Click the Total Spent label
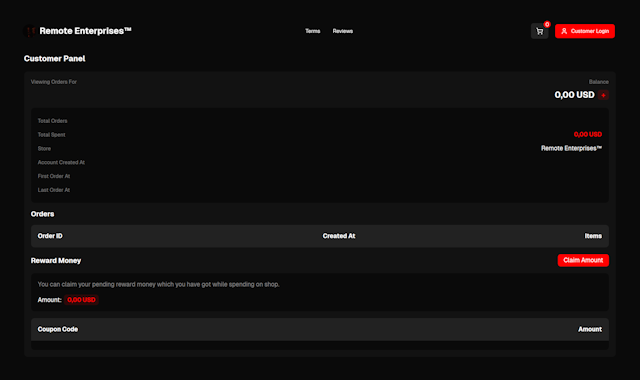 51,135
